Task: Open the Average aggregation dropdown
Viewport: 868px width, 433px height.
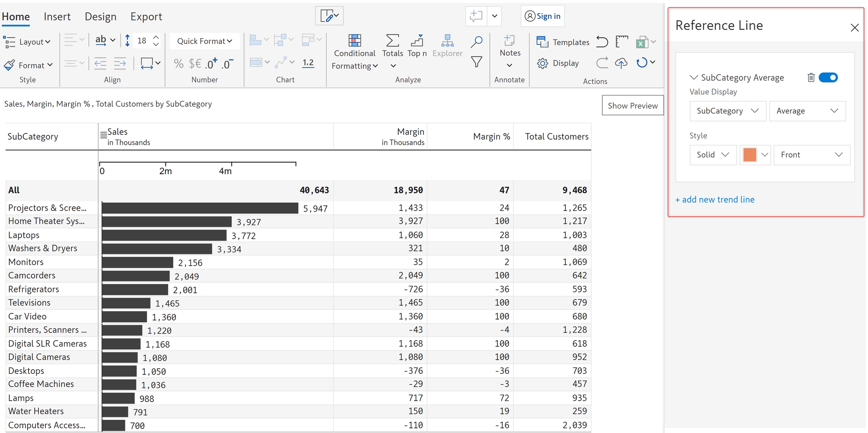Action: 807,111
